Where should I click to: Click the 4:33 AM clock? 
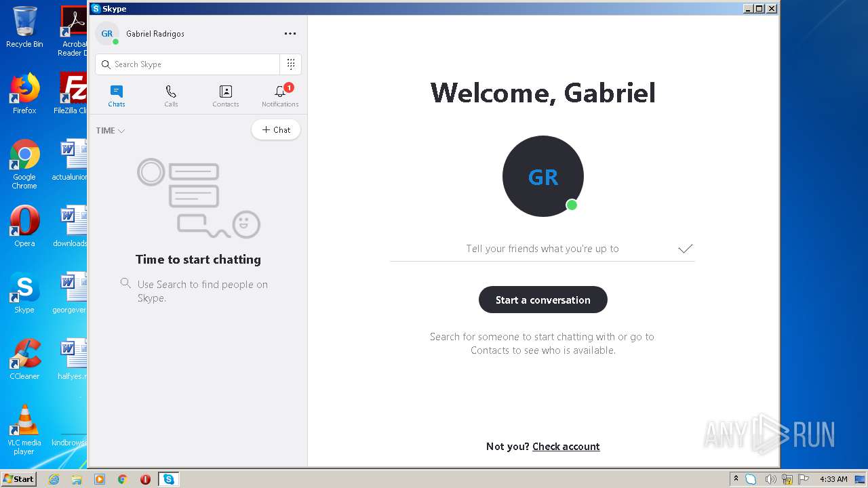click(x=833, y=479)
